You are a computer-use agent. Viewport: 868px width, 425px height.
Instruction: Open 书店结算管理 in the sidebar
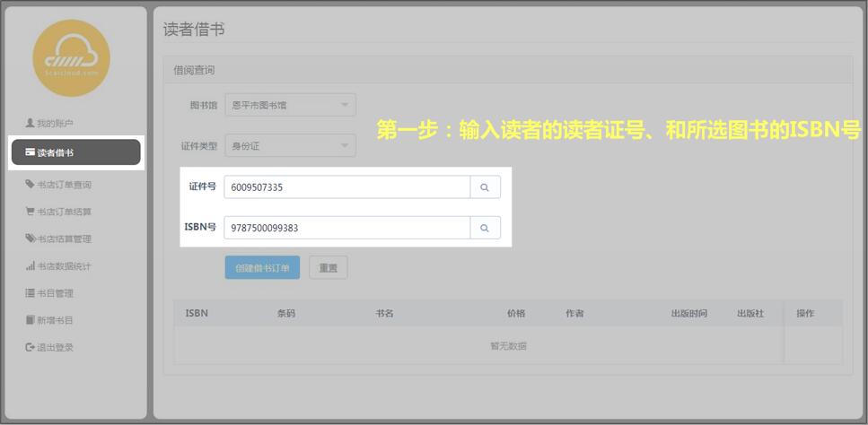(64, 239)
